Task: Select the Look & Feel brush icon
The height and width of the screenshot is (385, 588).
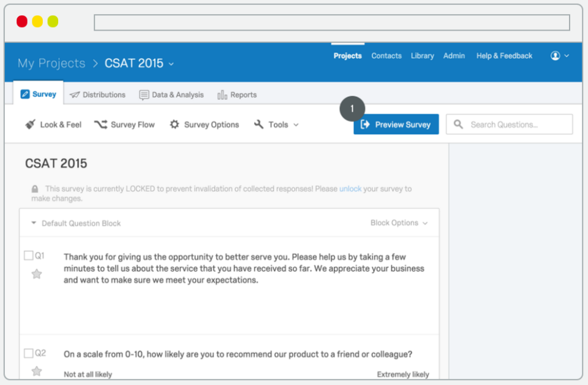Action: click(31, 124)
